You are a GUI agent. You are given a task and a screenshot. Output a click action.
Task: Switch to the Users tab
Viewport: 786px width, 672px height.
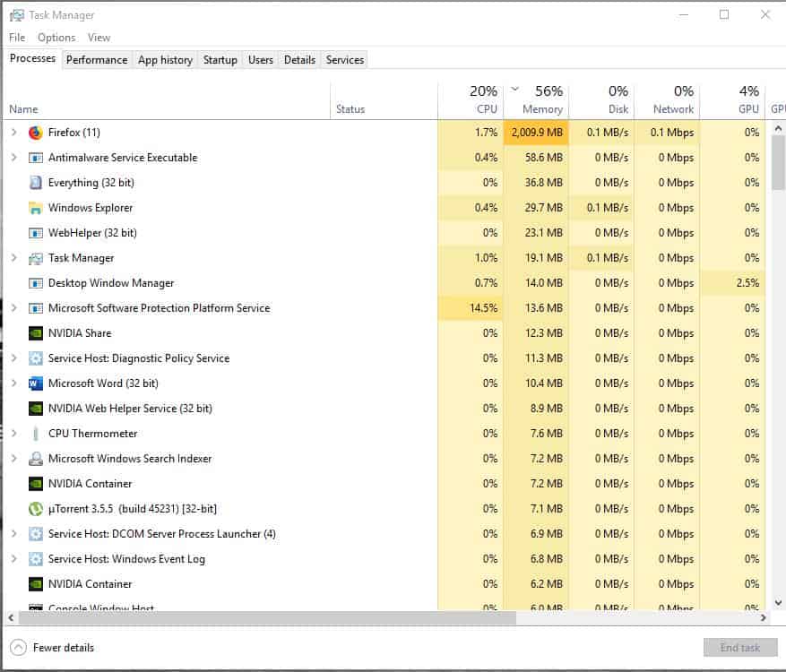261,60
